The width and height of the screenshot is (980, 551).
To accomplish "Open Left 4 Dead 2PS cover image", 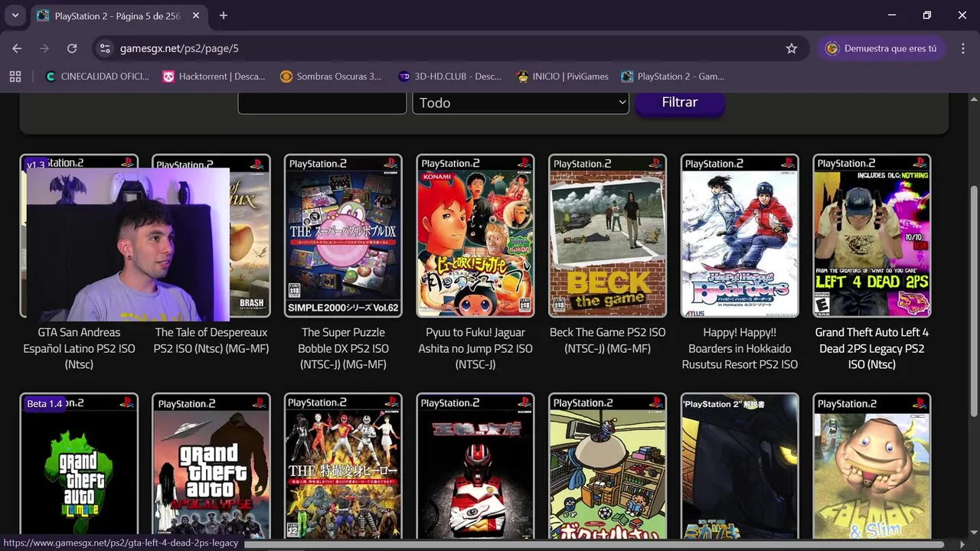I will click(x=872, y=236).
